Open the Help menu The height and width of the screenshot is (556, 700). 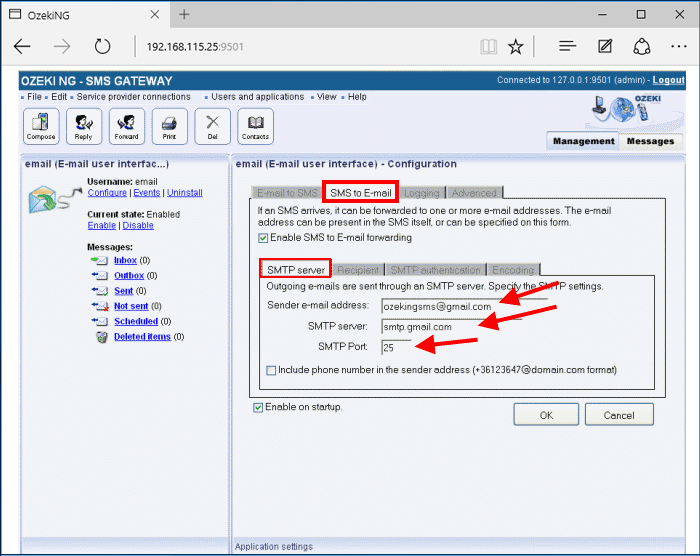coord(357,97)
